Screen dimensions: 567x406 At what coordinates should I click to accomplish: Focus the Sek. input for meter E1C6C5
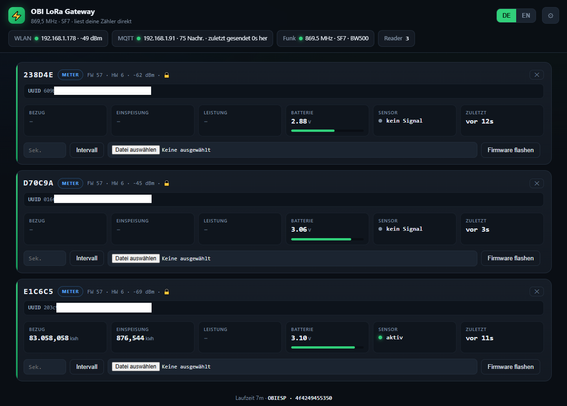pyautogui.click(x=45, y=367)
